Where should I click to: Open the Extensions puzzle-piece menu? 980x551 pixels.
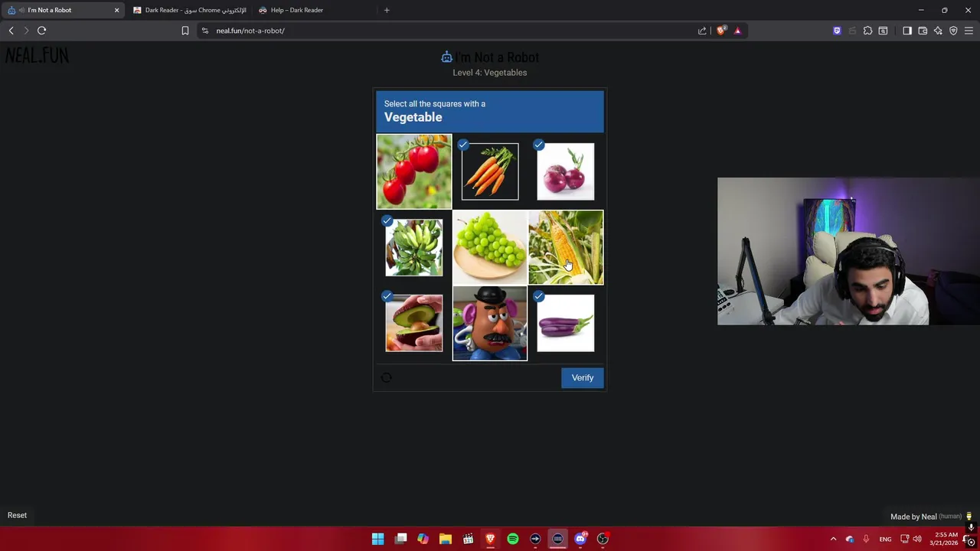pos(867,31)
